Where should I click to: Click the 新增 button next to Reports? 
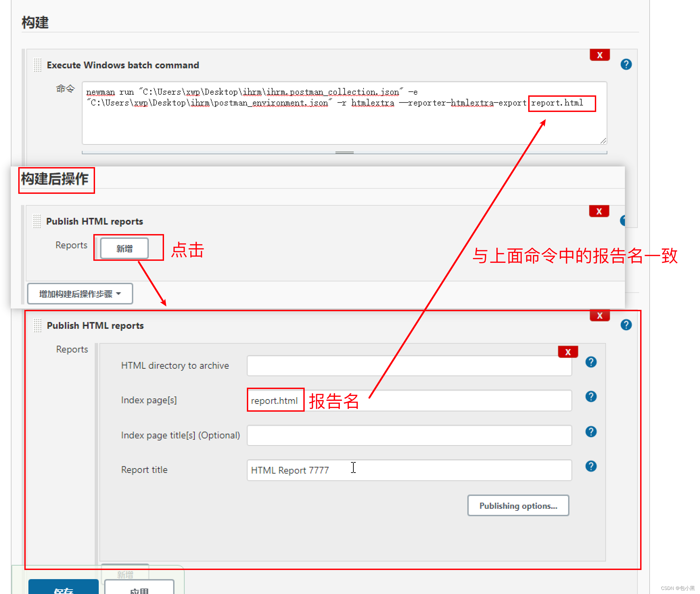124,248
